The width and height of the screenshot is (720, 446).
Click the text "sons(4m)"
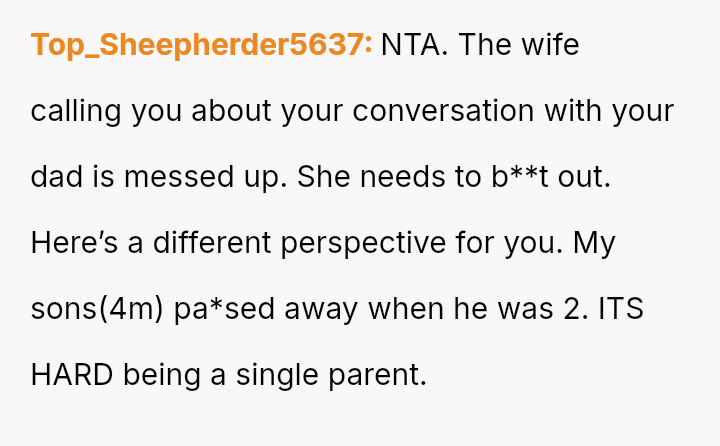(93, 309)
